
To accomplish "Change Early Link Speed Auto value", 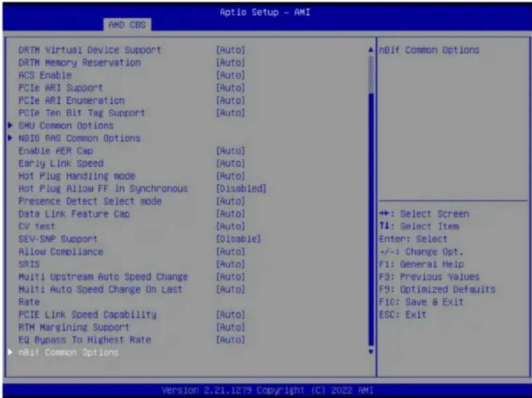I will pyautogui.click(x=230, y=163).
